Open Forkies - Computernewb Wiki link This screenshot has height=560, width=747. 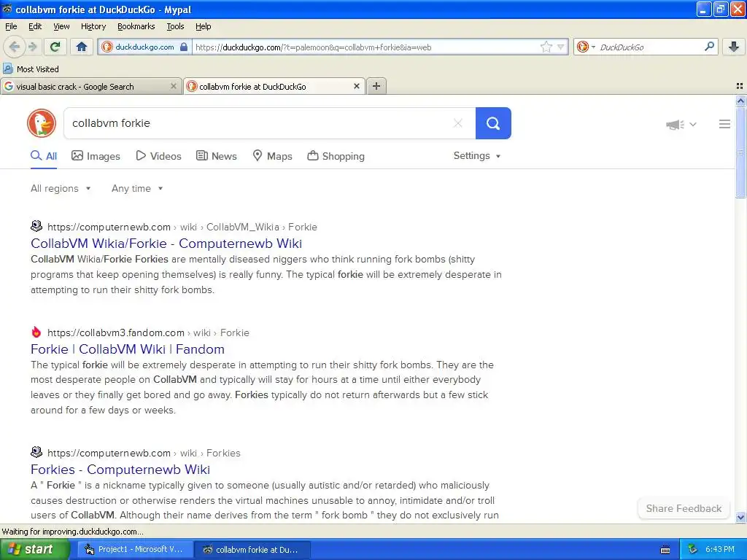[x=120, y=470]
